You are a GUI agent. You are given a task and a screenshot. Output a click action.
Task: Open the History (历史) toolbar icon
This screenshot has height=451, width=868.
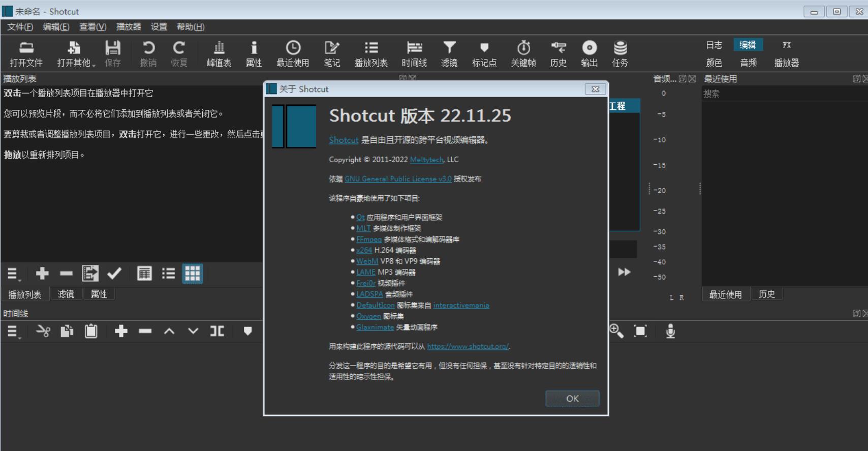pyautogui.click(x=559, y=53)
